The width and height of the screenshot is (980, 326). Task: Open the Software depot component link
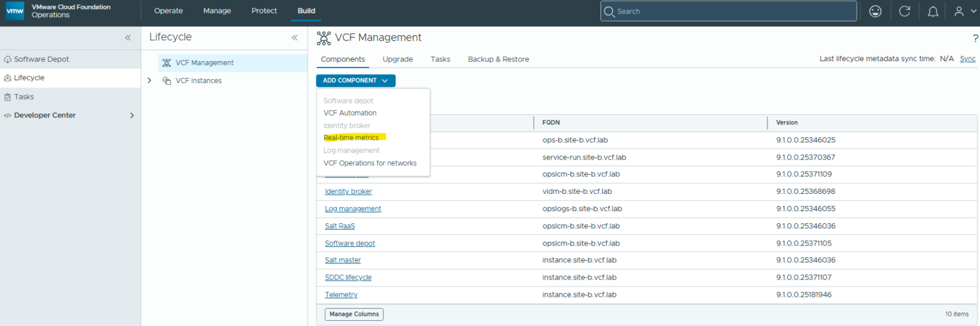(x=350, y=243)
